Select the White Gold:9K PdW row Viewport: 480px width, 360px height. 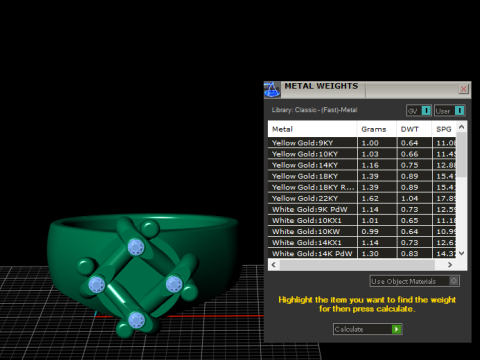tap(362, 209)
